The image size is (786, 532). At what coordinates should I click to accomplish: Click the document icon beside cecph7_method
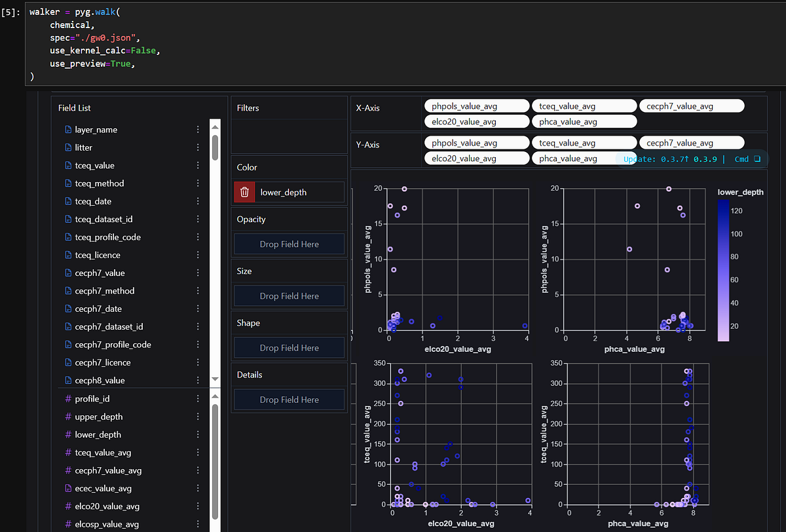67,290
